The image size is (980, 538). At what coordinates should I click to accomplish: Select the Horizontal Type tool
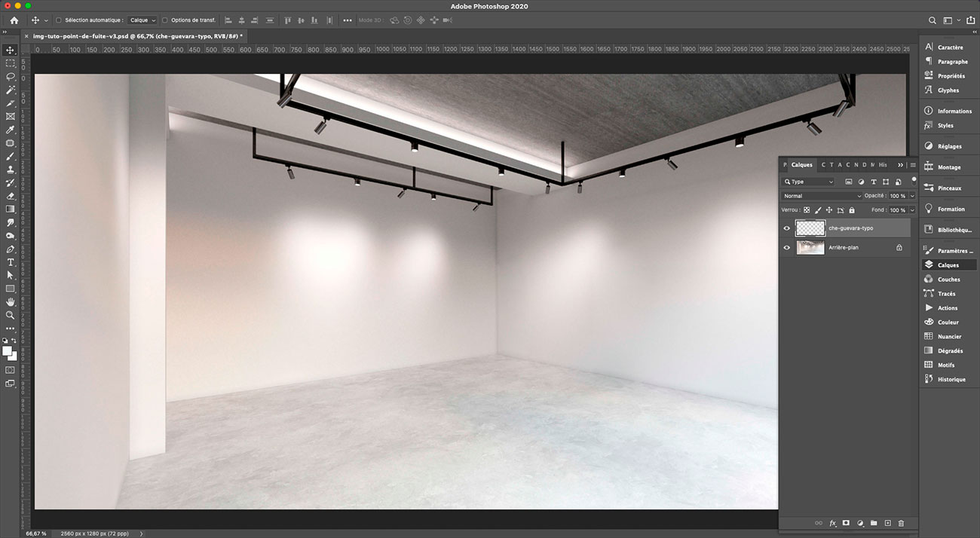pyautogui.click(x=10, y=262)
